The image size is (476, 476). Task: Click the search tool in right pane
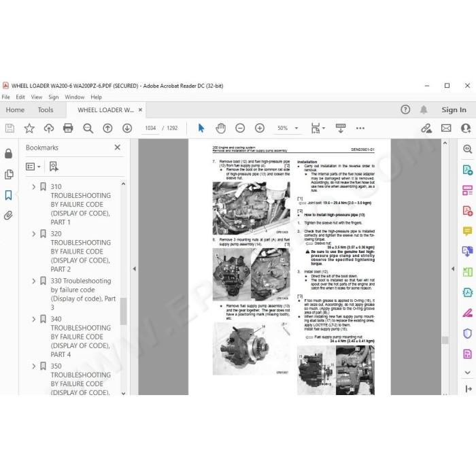click(x=468, y=149)
